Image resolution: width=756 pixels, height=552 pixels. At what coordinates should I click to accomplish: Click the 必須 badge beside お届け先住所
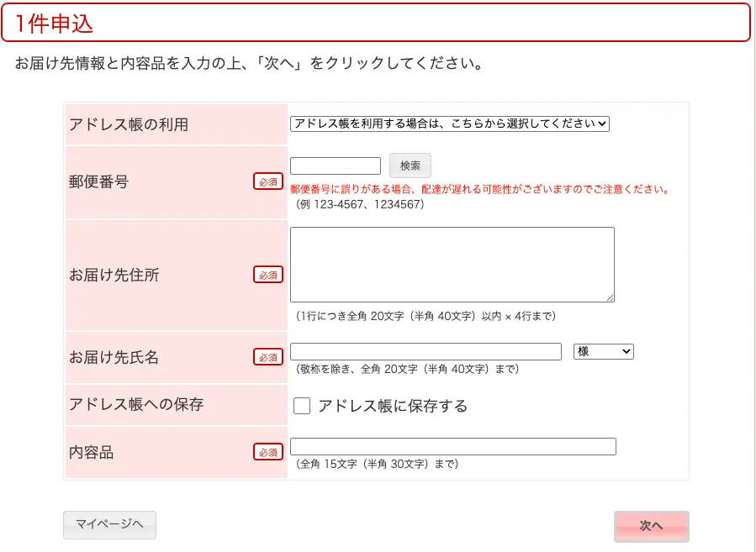(268, 274)
